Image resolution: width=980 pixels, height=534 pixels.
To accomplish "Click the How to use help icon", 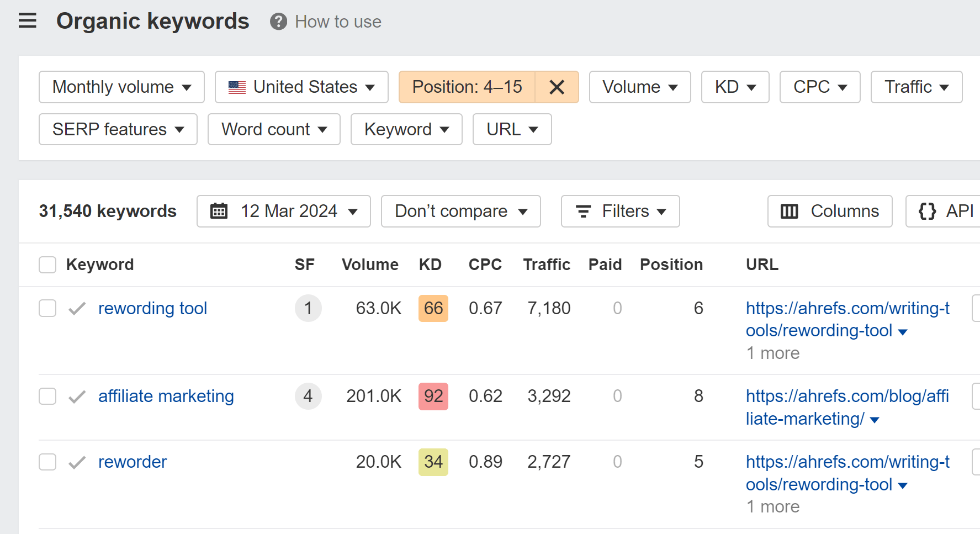I will 278,22.
